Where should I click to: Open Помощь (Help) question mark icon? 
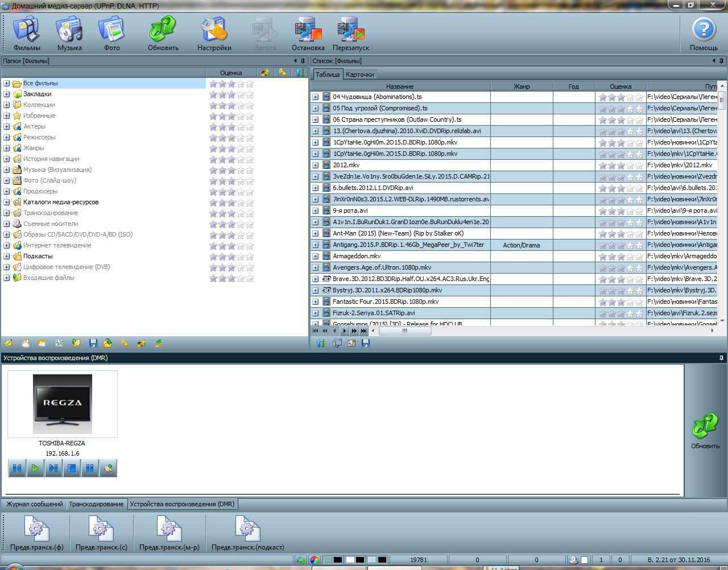point(704,34)
